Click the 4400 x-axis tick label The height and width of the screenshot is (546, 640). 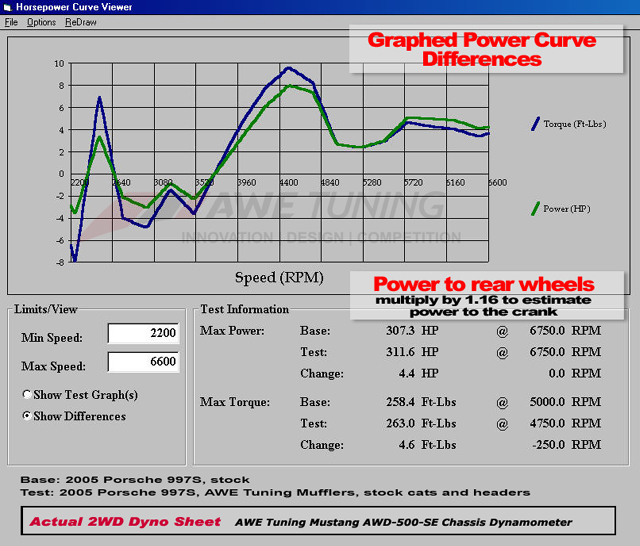tap(289, 182)
